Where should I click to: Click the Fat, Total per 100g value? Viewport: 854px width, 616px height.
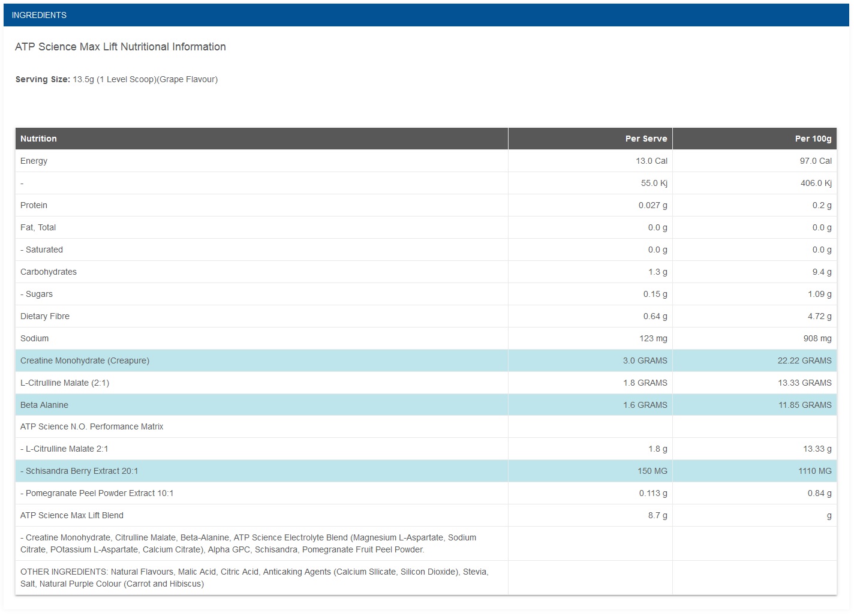coord(822,227)
